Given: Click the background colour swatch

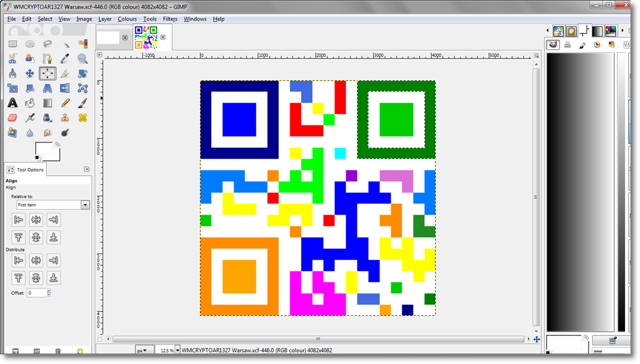Looking at the screenshot, I should (x=56, y=156).
